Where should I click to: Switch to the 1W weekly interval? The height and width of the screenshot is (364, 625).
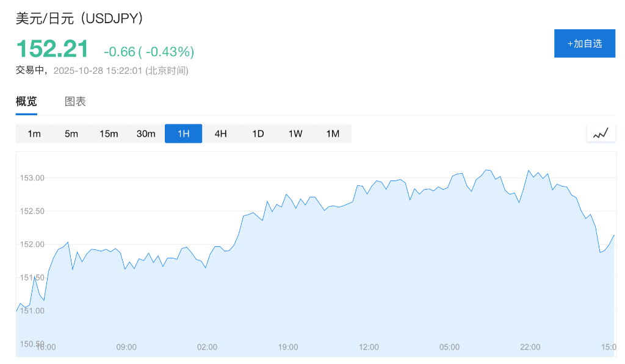[x=295, y=134]
